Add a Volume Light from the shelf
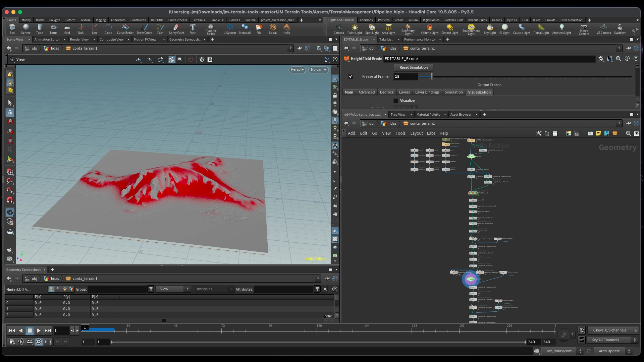644x362 pixels. [x=430, y=29]
